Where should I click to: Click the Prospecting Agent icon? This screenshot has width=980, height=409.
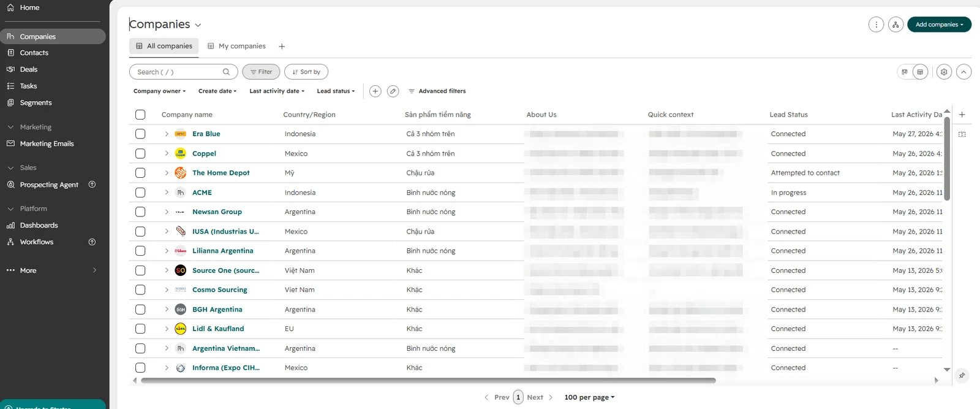pyautogui.click(x=10, y=185)
